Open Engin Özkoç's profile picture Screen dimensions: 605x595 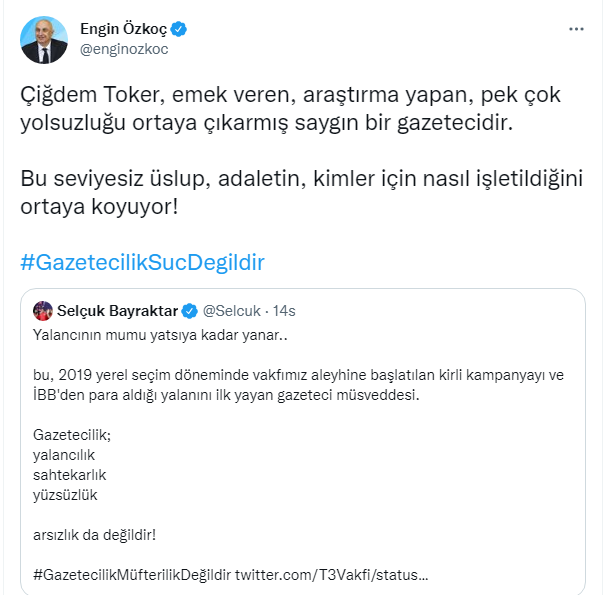coord(45,40)
